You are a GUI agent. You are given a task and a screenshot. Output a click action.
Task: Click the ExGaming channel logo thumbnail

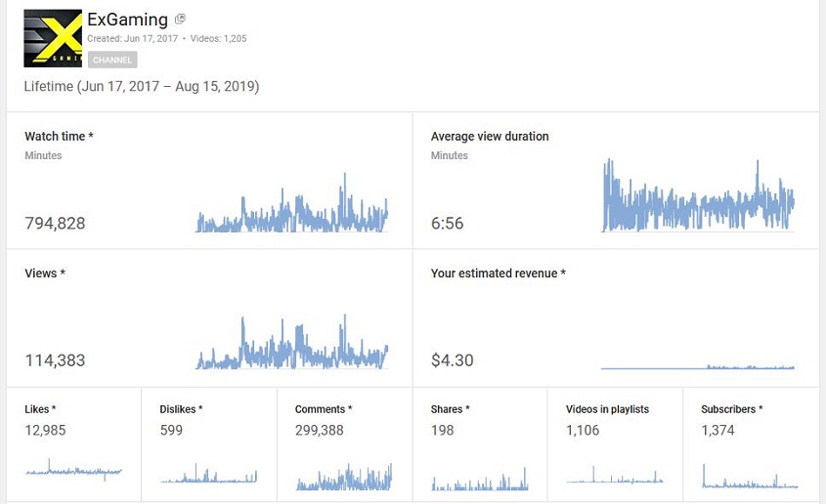point(53,38)
